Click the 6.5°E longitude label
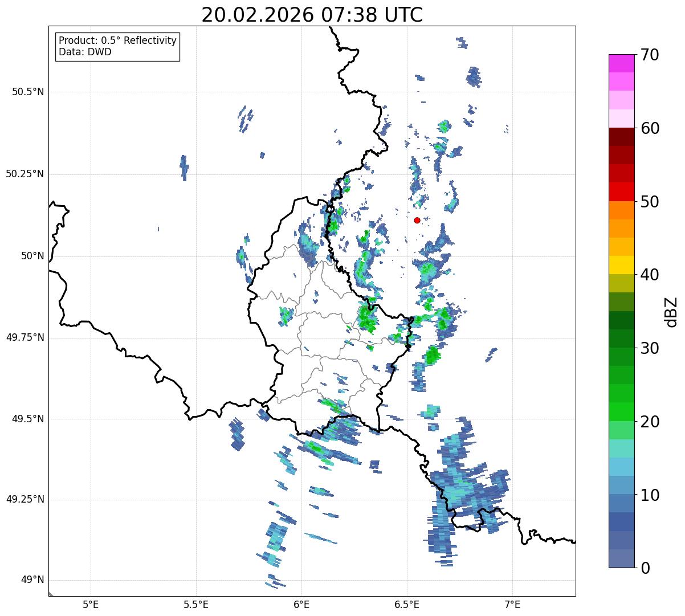The image size is (685, 616). (x=407, y=604)
